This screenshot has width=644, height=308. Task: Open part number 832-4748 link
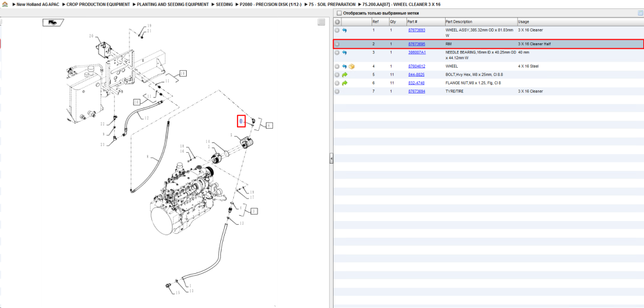[x=415, y=83]
